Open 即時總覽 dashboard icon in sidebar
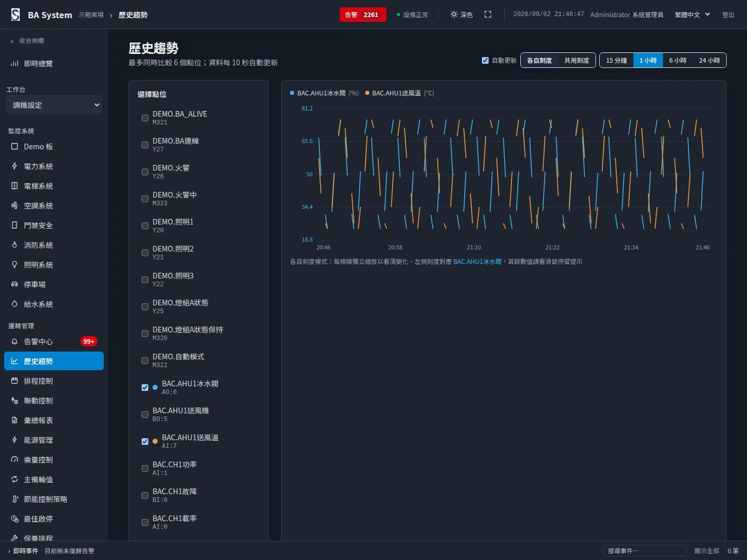 (15, 63)
